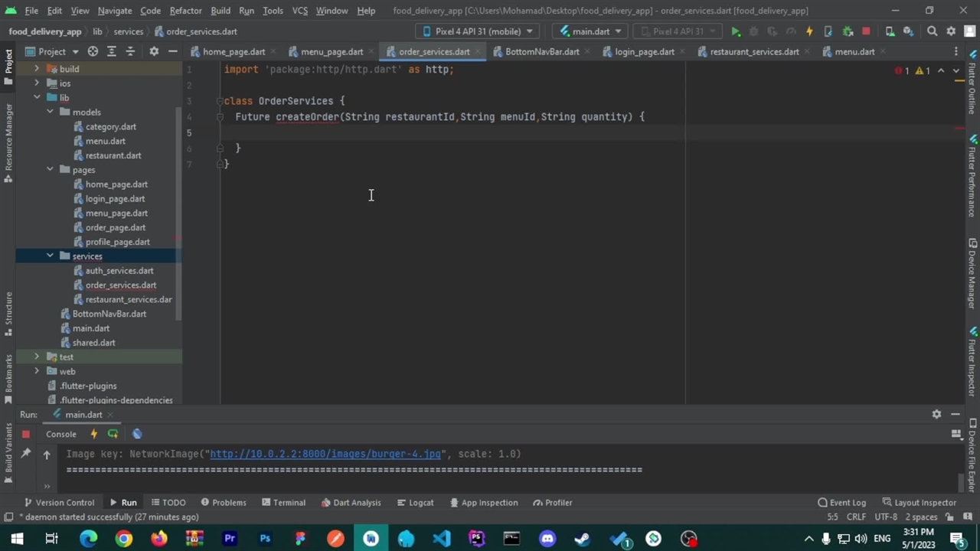This screenshot has width=980, height=551.
Task: Click the Hot Restart icon in the Run console
Action: coord(113,434)
